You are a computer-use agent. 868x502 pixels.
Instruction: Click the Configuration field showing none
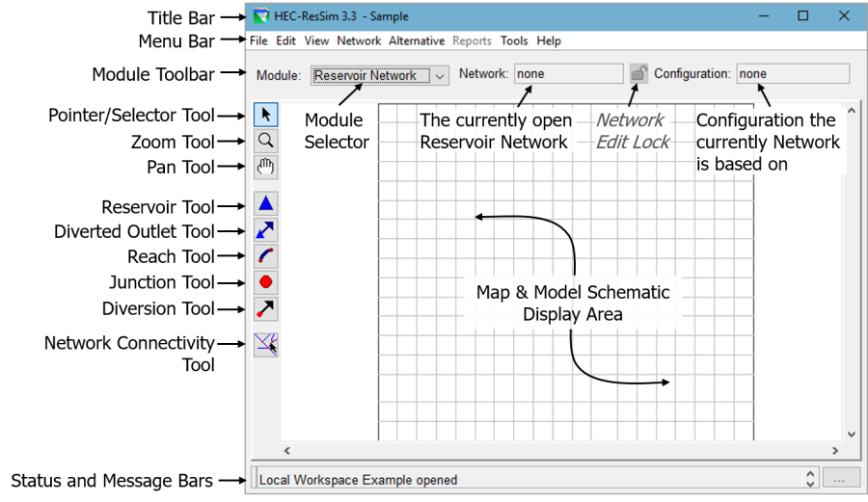[793, 73]
